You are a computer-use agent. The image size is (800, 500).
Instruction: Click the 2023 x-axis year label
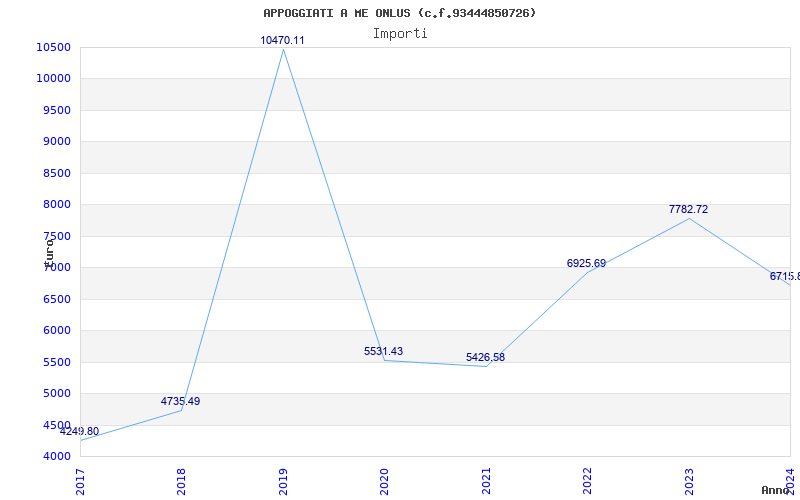689,482
